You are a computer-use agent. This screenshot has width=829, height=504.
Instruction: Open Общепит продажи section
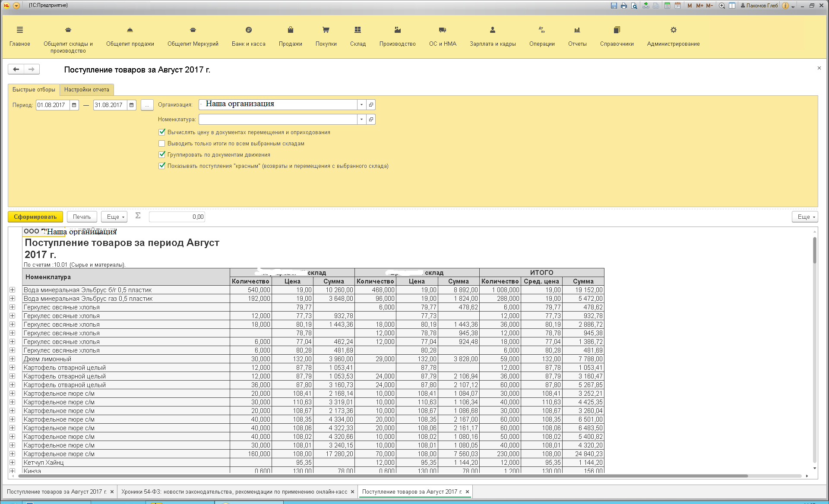coord(130,36)
